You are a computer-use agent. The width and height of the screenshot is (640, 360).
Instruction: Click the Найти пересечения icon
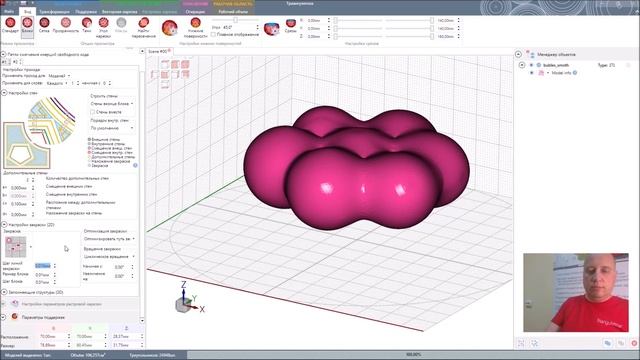pos(143,23)
